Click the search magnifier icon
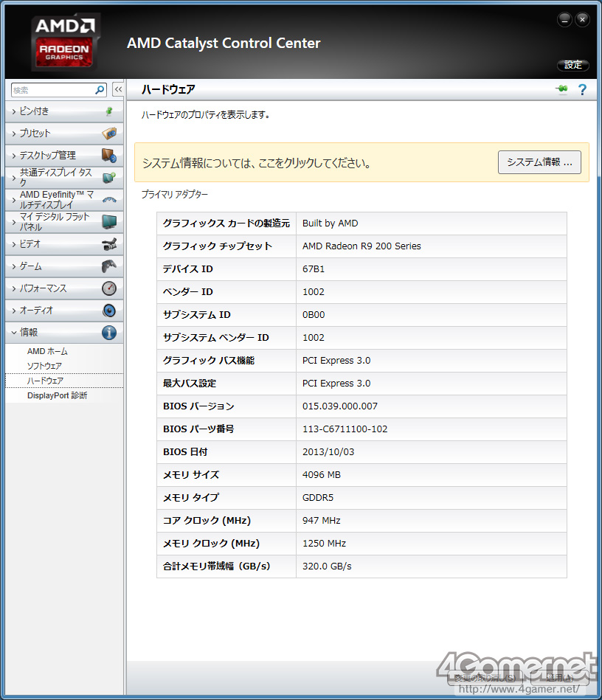Image resolution: width=602 pixels, height=700 pixels. click(100, 90)
